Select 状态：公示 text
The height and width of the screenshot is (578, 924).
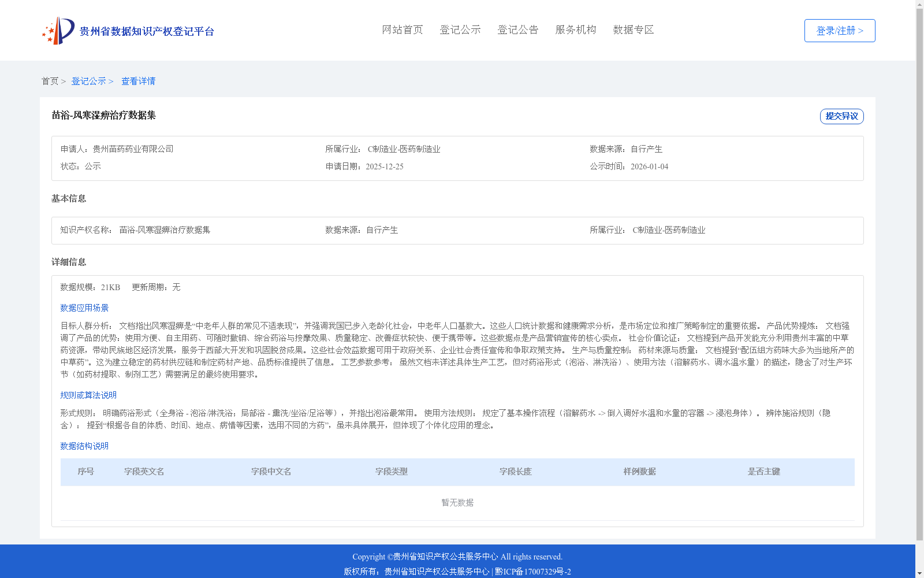click(81, 166)
